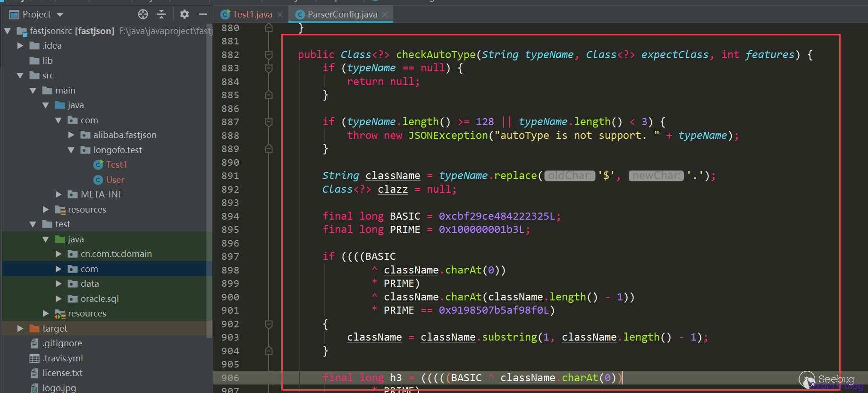The width and height of the screenshot is (868, 393).
Task: Open the license.txt file
Action: point(62,373)
